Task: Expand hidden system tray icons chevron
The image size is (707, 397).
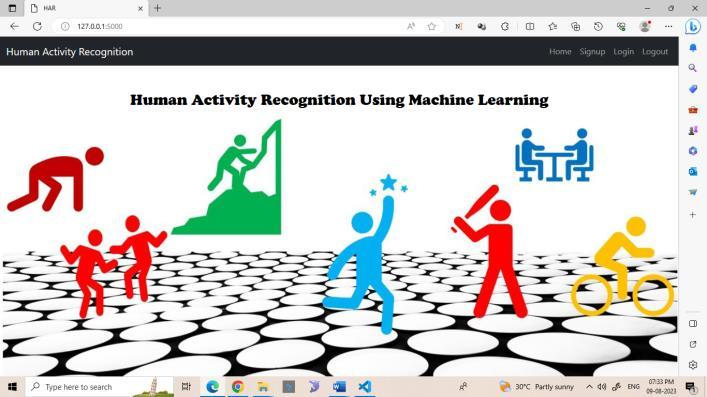Action: (x=589, y=387)
